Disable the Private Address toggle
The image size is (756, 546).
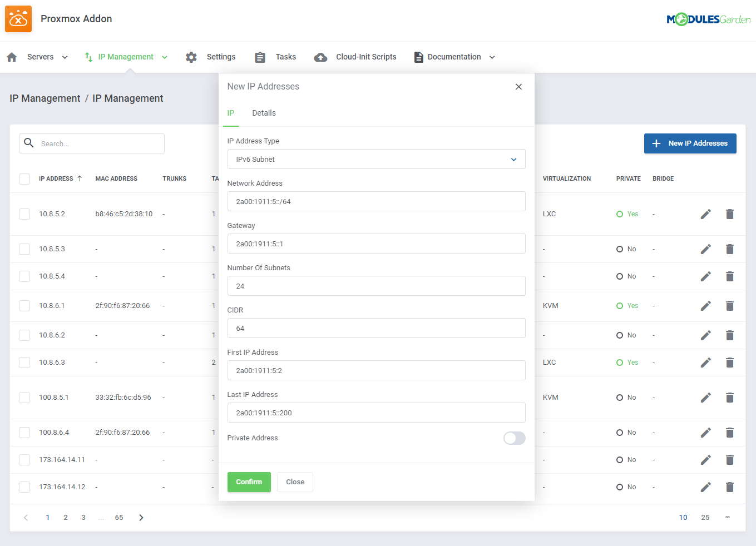click(x=514, y=438)
